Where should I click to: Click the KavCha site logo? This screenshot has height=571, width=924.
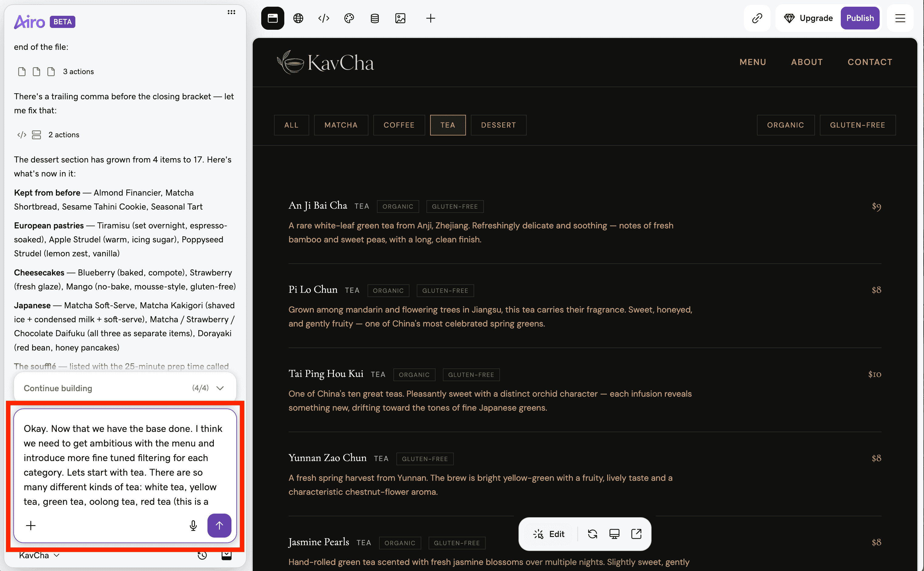pyautogui.click(x=325, y=62)
